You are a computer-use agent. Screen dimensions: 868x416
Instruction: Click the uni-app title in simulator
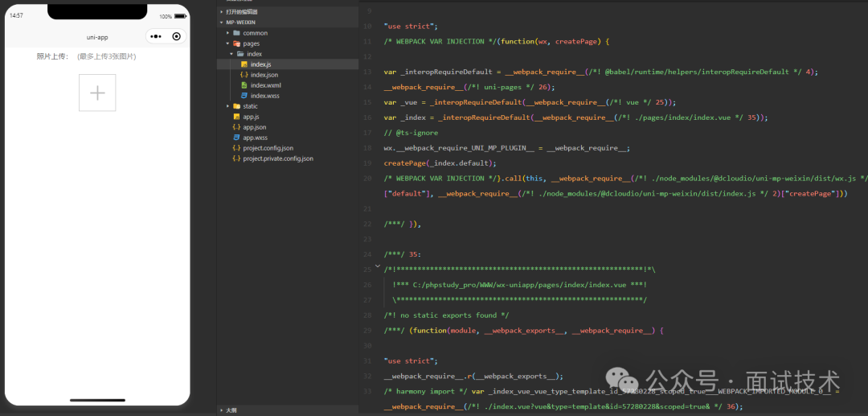coord(97,37)
